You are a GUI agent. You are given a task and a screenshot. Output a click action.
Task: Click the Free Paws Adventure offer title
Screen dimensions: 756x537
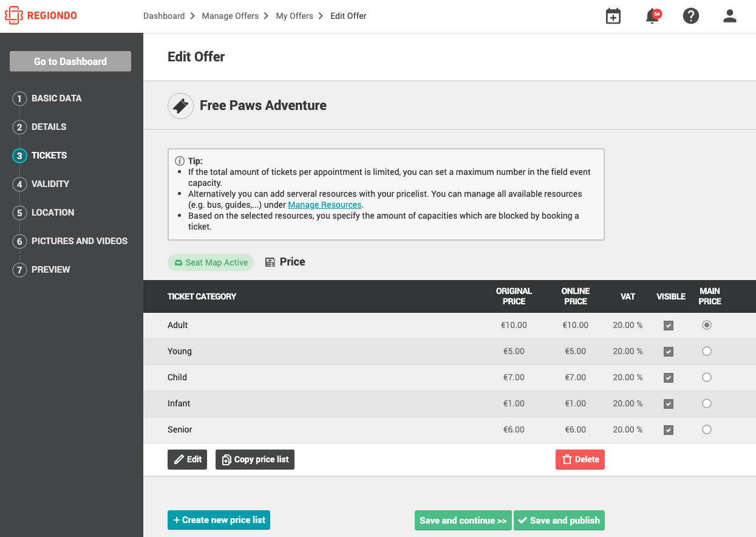(263, 106)
